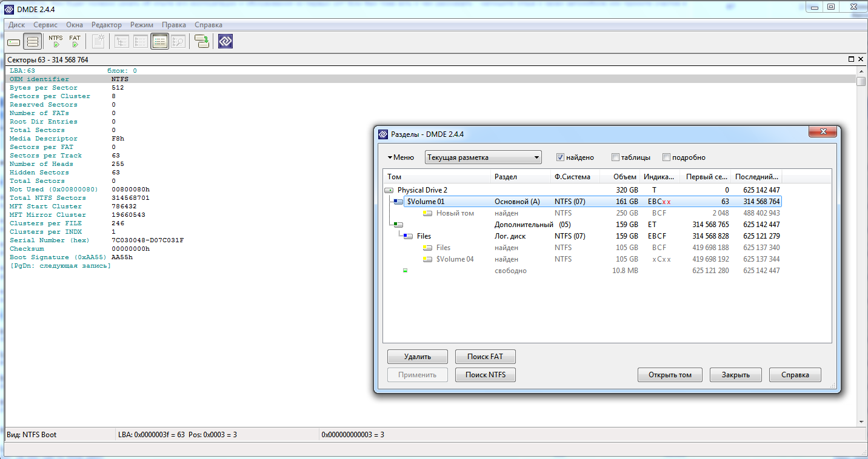This screenshot has width=868, height=459.
Task: Open the partitions stack toolbar icon
Action: click(33, 42)
